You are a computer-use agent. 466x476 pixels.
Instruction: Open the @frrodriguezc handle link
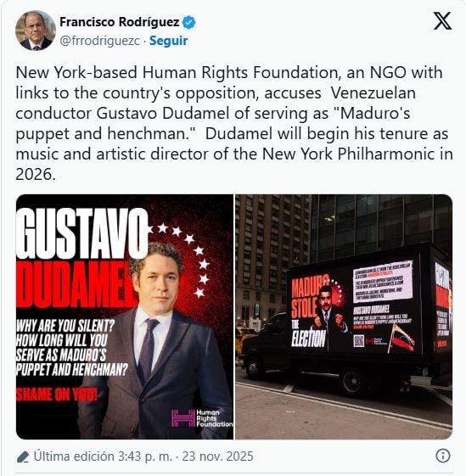[x=99, y=41]
